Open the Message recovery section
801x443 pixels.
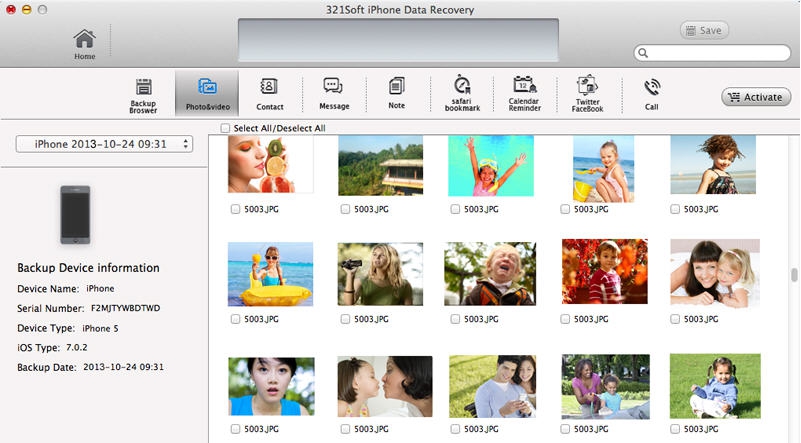click(x=334, y=94)
